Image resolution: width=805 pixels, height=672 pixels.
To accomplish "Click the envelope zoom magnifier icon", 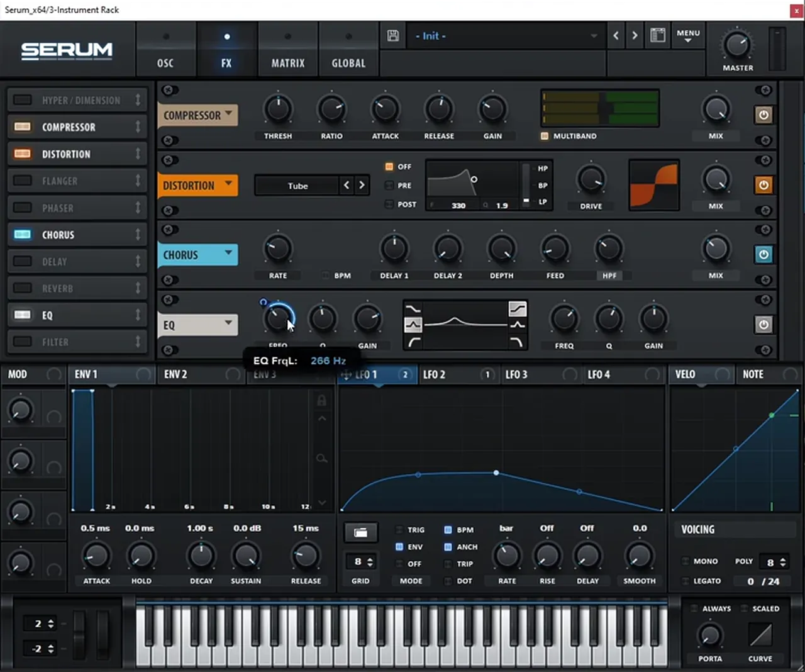I will (x=321, y=458).
